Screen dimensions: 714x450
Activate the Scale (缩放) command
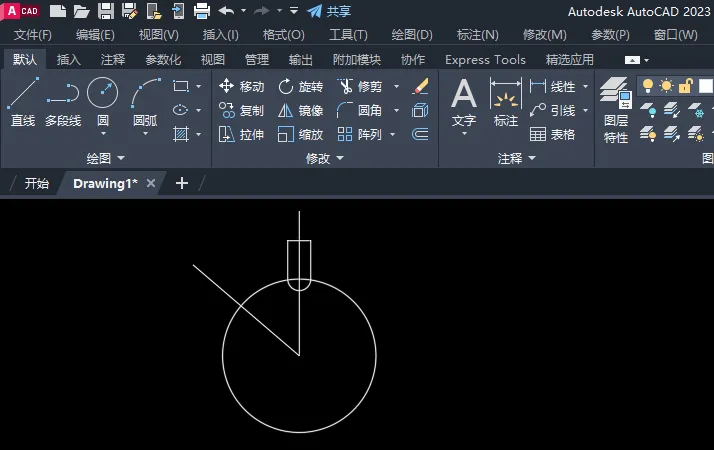301,134
